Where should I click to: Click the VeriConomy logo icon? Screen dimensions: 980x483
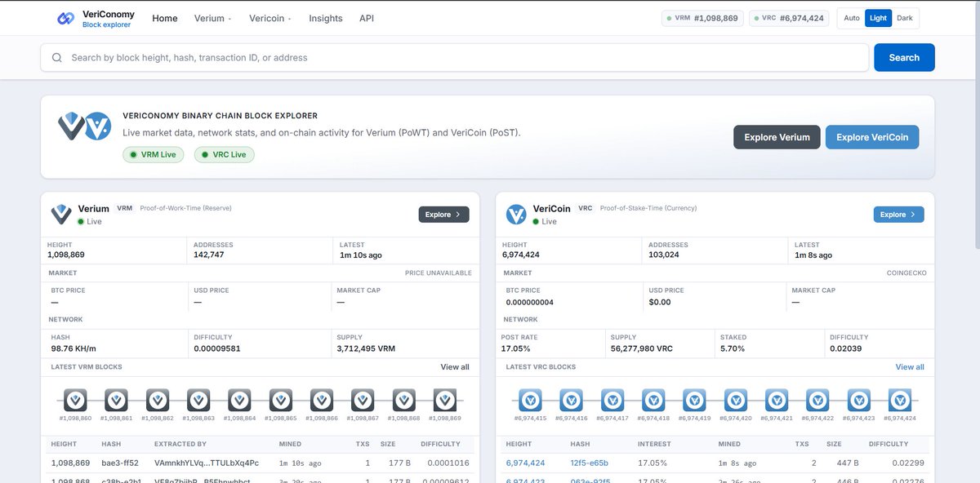(x=65, y=19)
